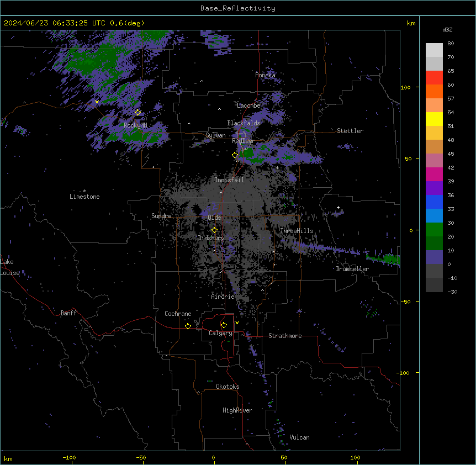Select the brown 45-48 dBZ legend swatch

point(434,147)
